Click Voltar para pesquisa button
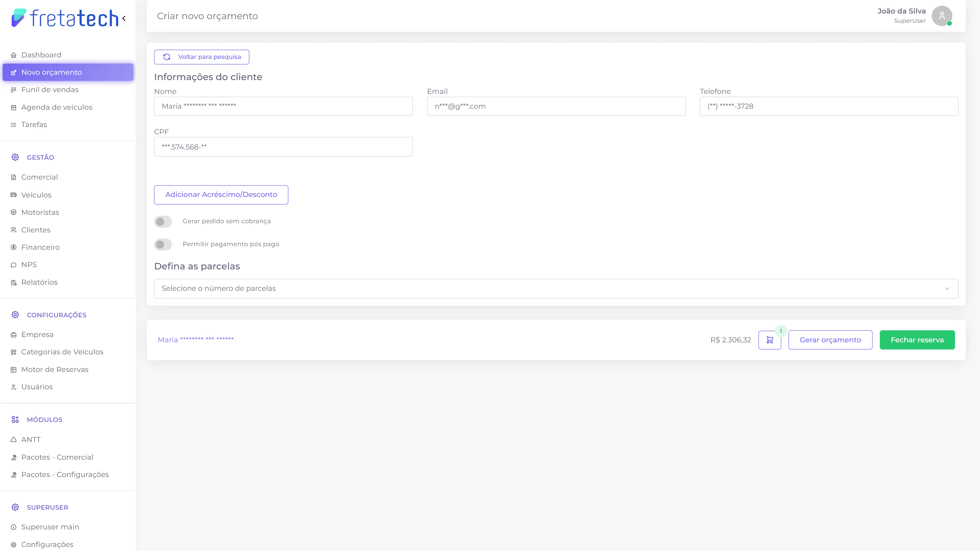The width and height of the screenshot is (980, 551). pyautogui.click(x=202, y=57)
